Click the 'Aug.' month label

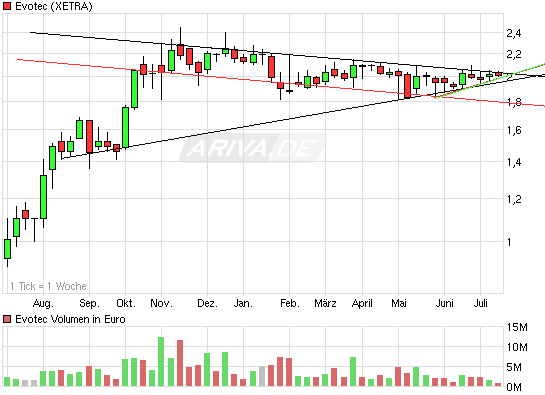tap(43, 303)
